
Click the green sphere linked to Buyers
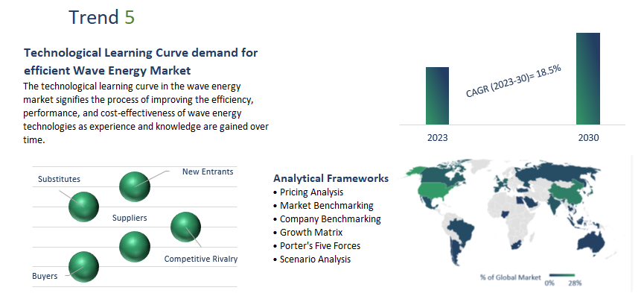(x=84, y=267)
